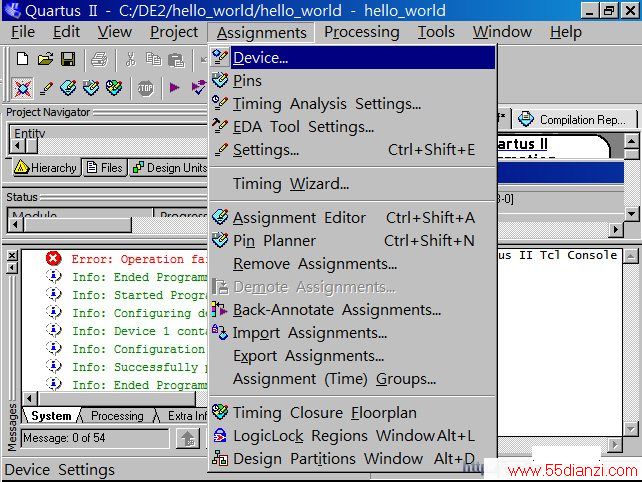
Task: Select Device... in the Assignments menu
Action: click(353, 58)
